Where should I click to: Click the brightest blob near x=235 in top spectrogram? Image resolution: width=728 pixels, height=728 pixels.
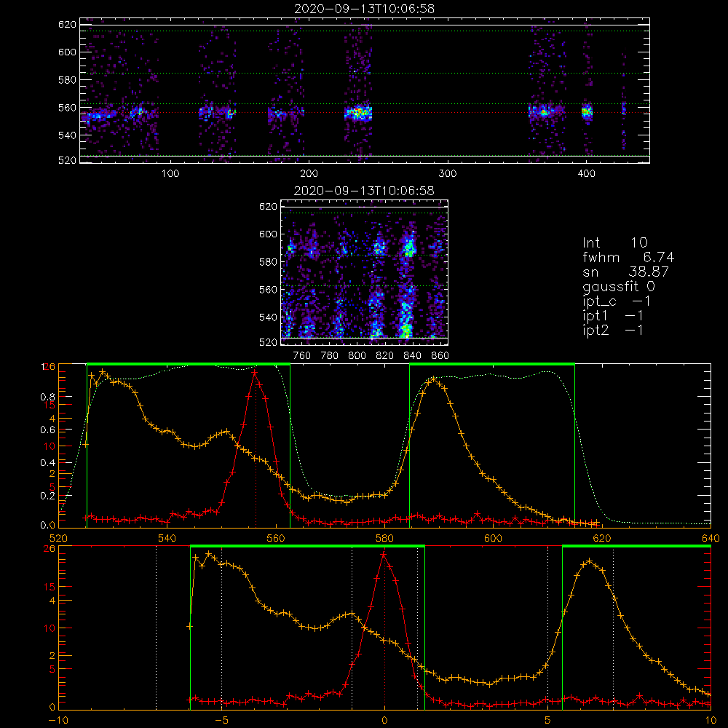click(x=358, y=113)
